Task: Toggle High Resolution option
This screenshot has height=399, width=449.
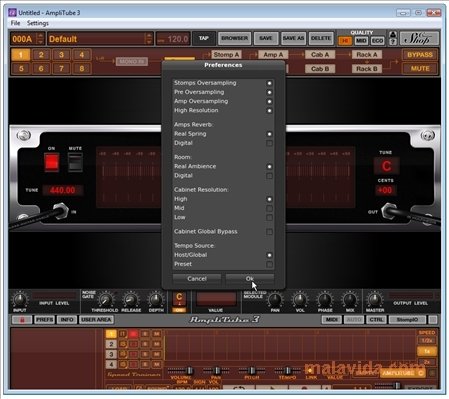Action: [x=269, y=111]
